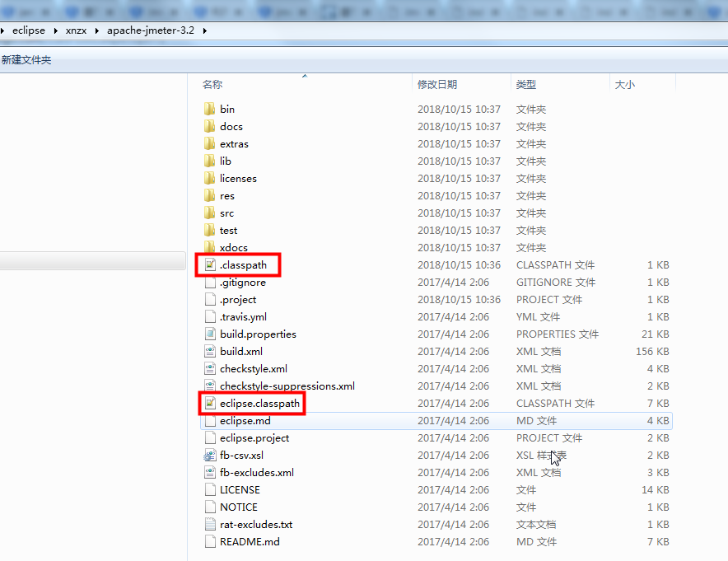Select the folder name licenses
Screen dimensions: 728x561
tap(238, 178)
